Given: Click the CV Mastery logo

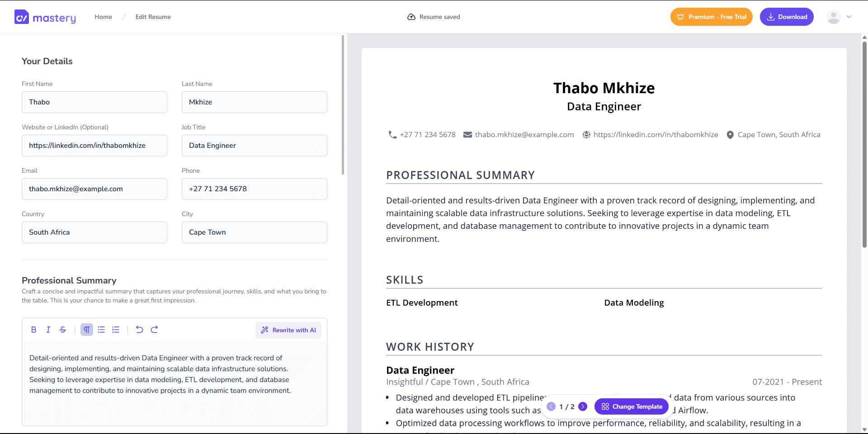Looking at the screenshot, I should click(45, 17).
